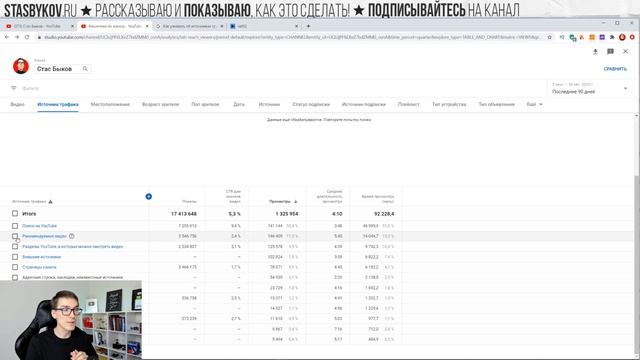Screen dimensions: 640x360
Task: Click the search icon beside Стас Быков
Action: pyautogui.click(x=85, y=69)
